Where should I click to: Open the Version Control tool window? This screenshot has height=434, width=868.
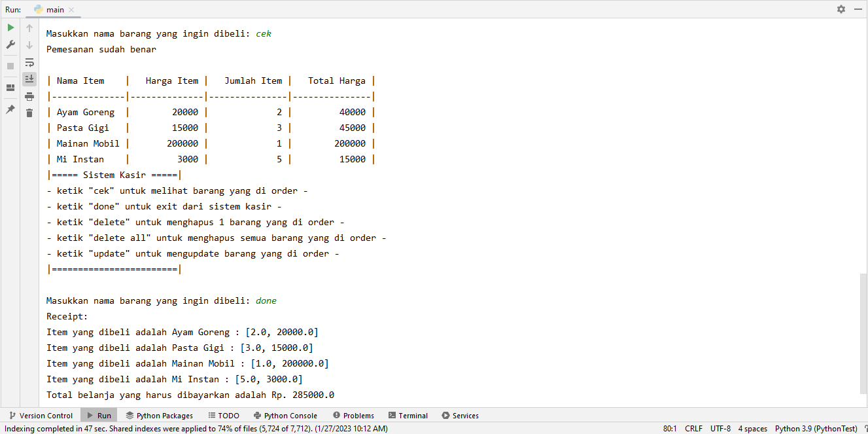click(x=41, y=416)
